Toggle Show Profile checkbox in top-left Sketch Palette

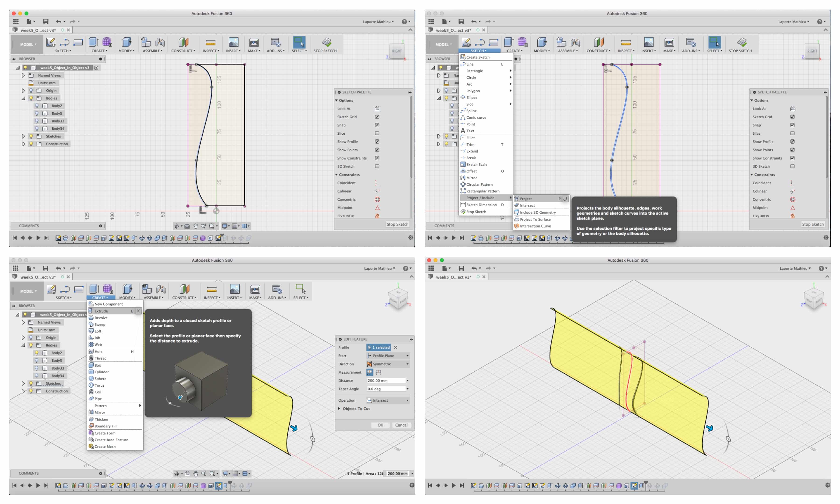click(x=377, y=142)
